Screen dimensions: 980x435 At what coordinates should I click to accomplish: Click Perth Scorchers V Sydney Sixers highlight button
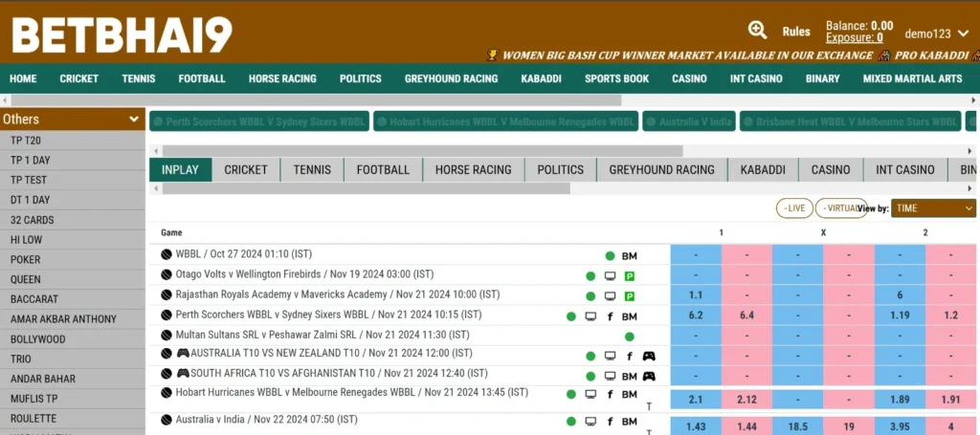(x=259, y=121)
